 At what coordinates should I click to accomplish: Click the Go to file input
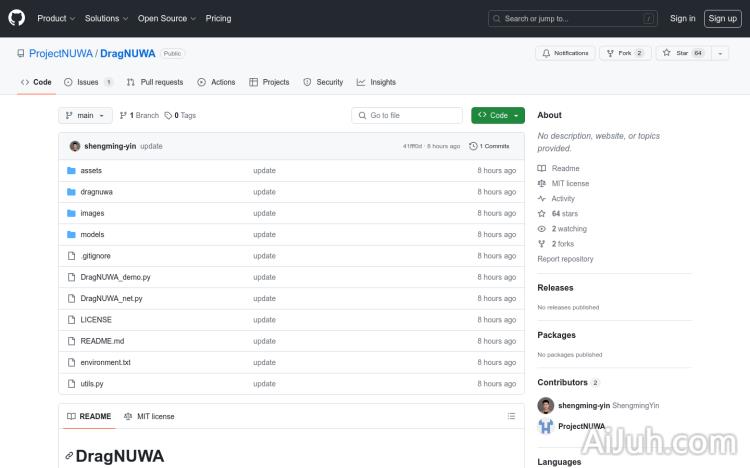(x=407, y=115)
